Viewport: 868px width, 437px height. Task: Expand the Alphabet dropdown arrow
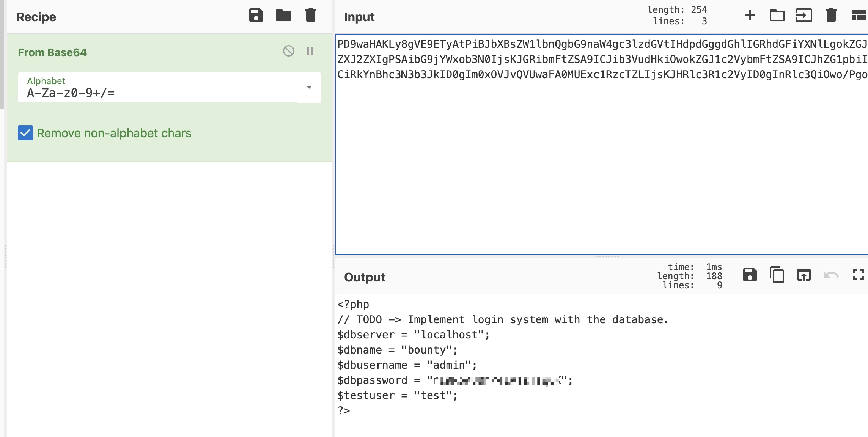(309, 87)
